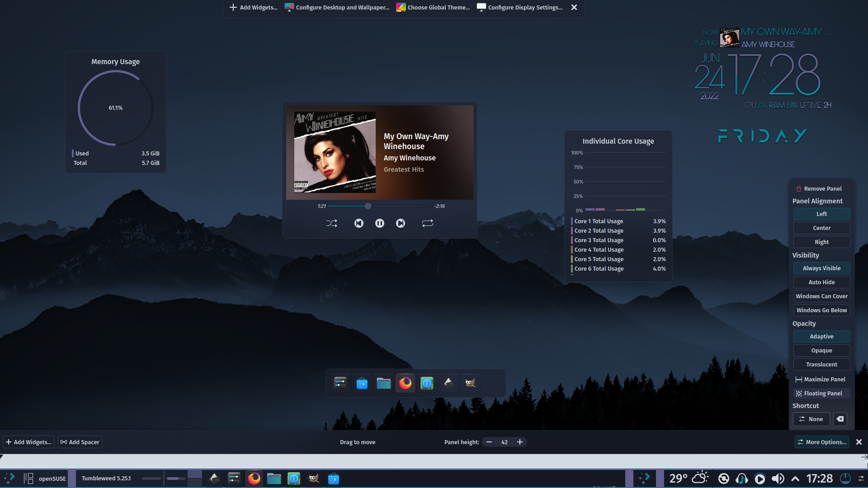
Task: Click the Amy Winehouse album cover art
Action: point(335,152)
